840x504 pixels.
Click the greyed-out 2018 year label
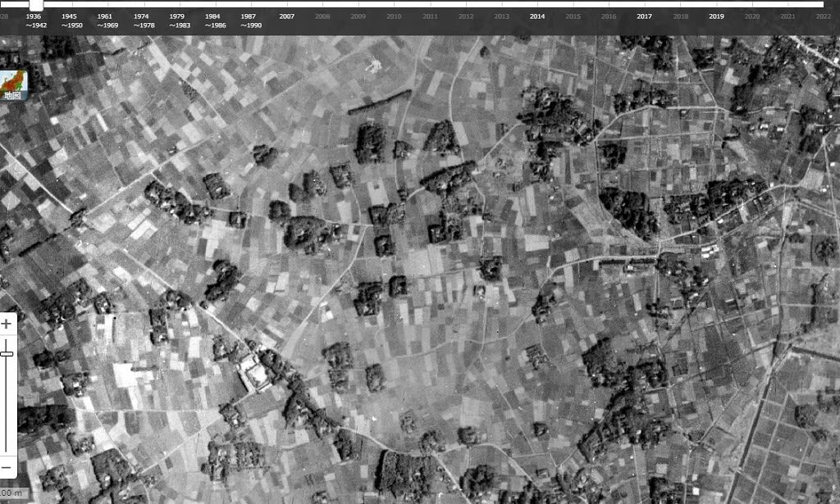click(680, 16)
